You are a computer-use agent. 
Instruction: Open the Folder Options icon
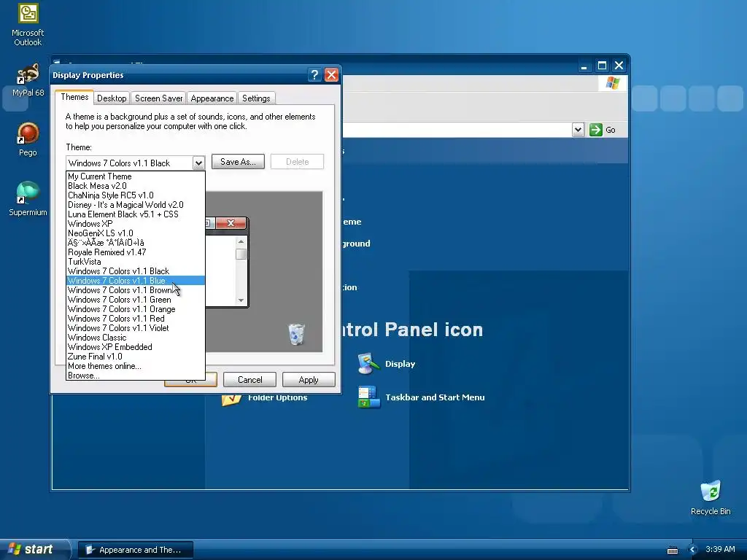[x=265, y=397]
